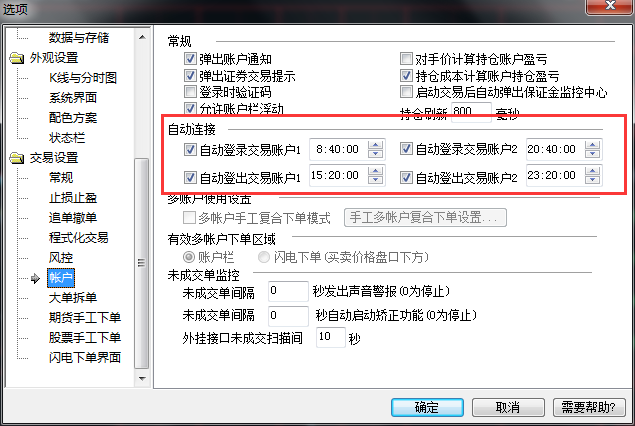Check 对手价计算持仓账户盈亏 option
Viewport: 635px width, 426px height.
coord(406,59)
